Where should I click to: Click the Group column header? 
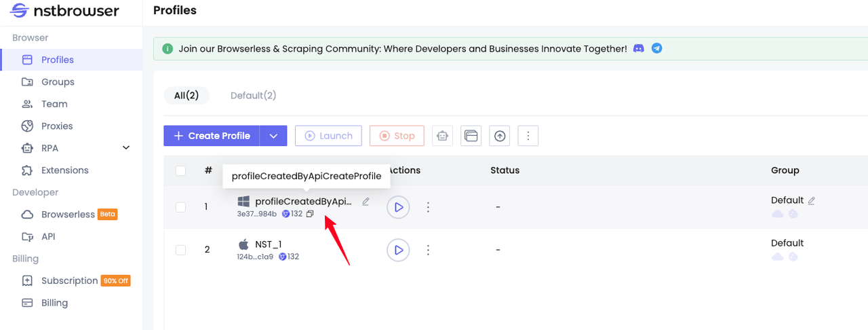click(x=785, y=170)
